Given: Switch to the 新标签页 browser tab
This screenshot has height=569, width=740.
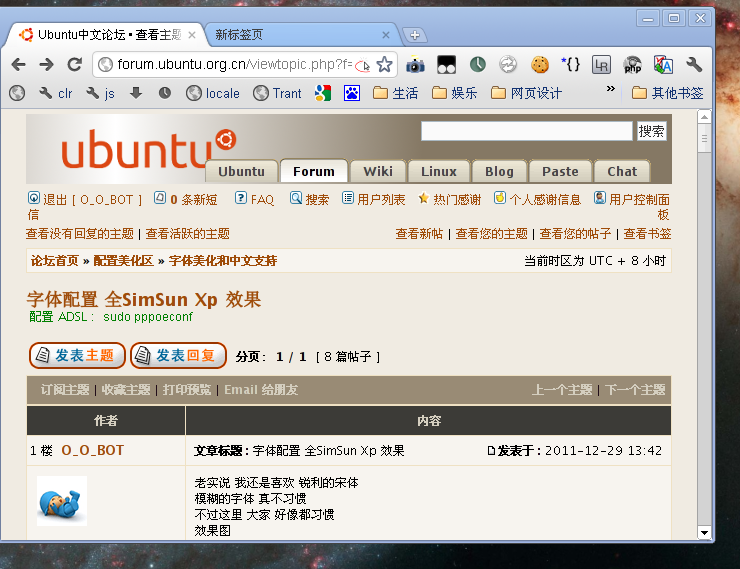Looking at the screenshot, I should (300, 35).
